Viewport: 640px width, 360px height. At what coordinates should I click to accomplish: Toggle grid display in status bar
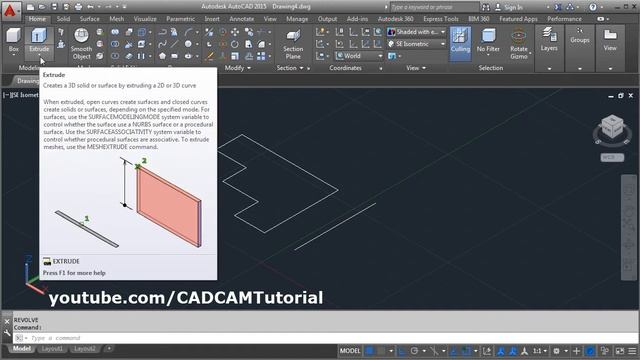[x=370, y=351]
